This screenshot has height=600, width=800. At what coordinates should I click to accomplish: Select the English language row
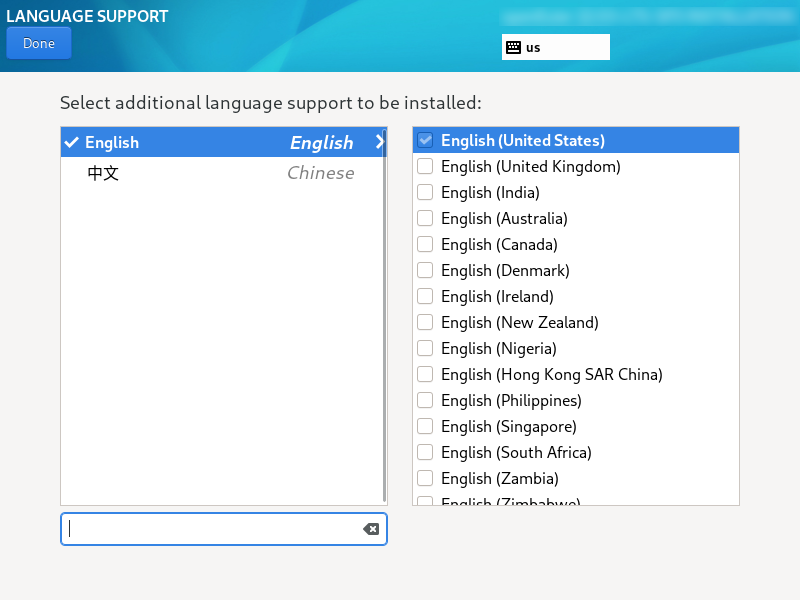220,142
